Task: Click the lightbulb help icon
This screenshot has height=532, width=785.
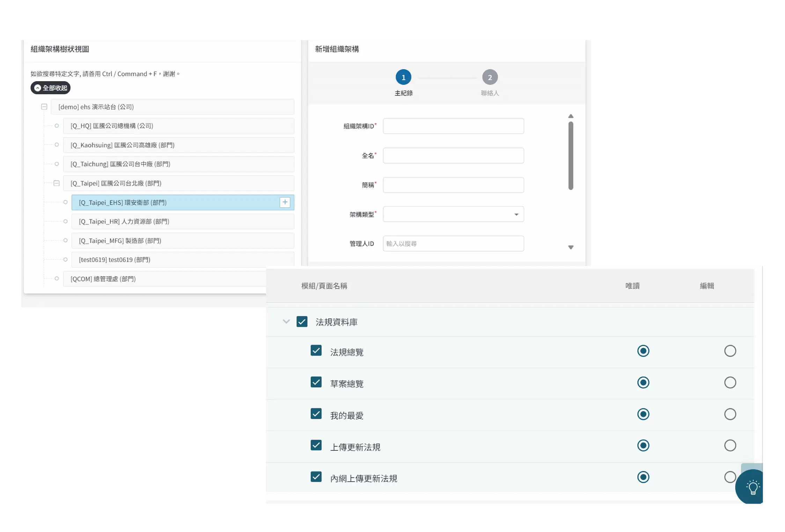Action: 753,487
